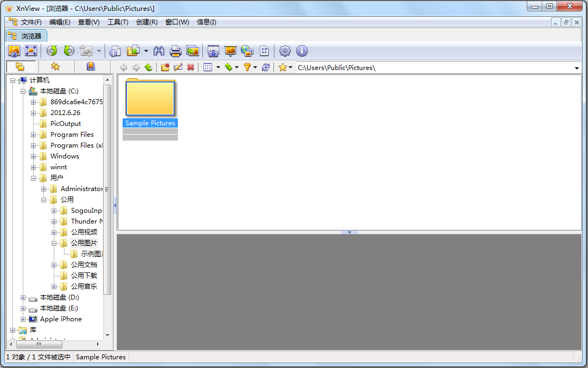This screenshot has width=588, height=368.
Task: Expand the Program Files folder node
Action: click(34, 135)
